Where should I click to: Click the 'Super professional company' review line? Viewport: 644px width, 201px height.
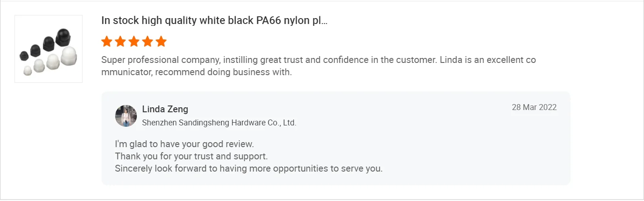[x=318, y=60]
